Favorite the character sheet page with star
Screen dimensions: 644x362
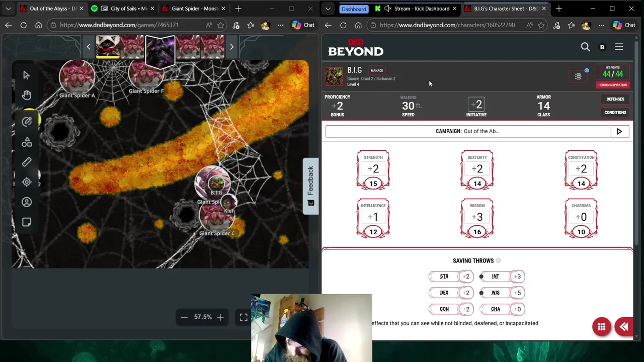point(541,25)
